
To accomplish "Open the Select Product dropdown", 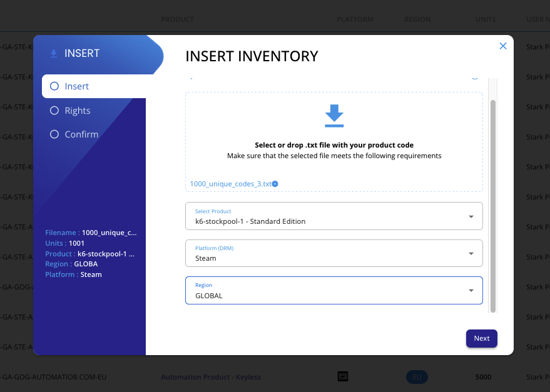I will [x=334, y=216].
